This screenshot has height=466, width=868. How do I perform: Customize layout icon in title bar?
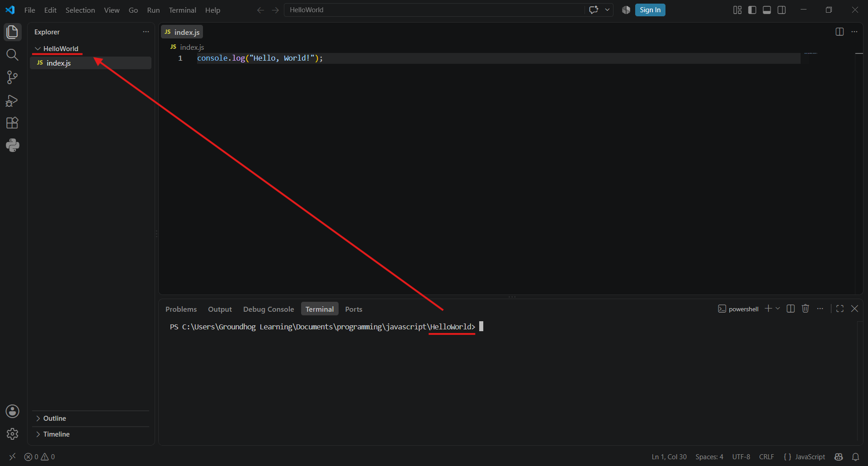pyautogui.click(x=737, y=10)
